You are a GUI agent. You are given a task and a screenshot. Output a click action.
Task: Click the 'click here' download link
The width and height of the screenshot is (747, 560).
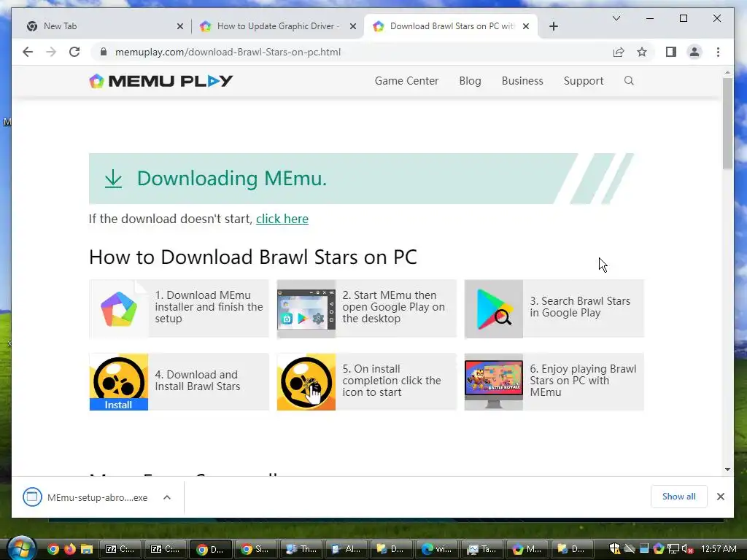pyautogui.click(x=282, y=219)
